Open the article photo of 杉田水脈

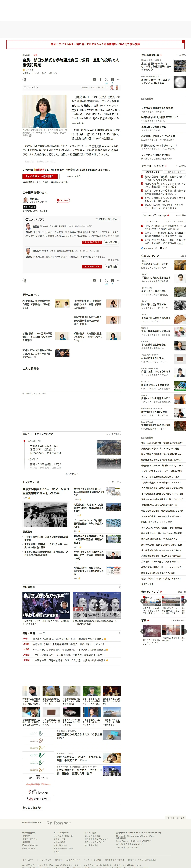coord(45,111)
